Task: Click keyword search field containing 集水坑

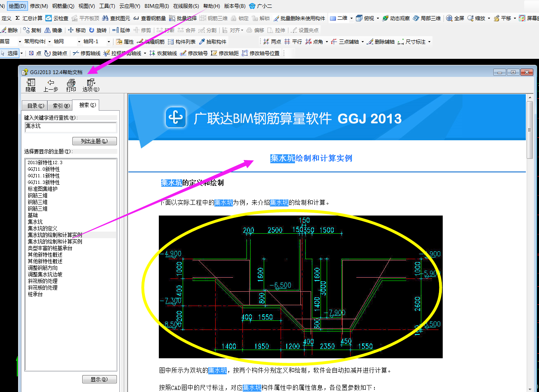Action: coord(70,127)
